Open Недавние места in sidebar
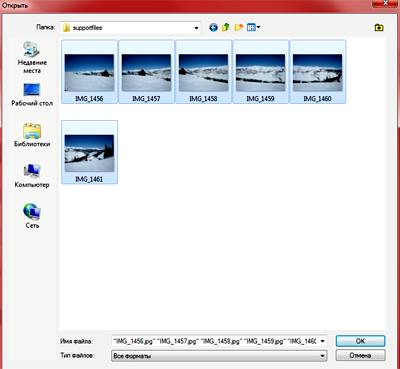The height and width of the screenshot is (369, 400). 32,57
